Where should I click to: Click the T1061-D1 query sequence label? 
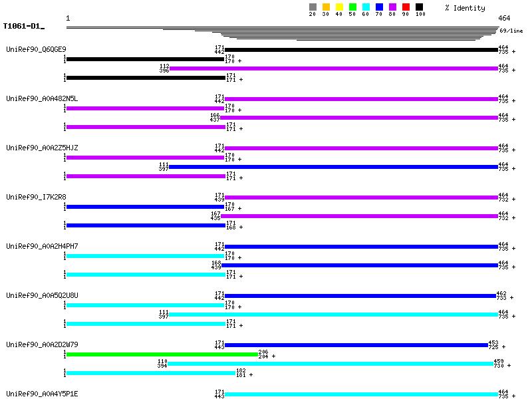coord(23,27)
